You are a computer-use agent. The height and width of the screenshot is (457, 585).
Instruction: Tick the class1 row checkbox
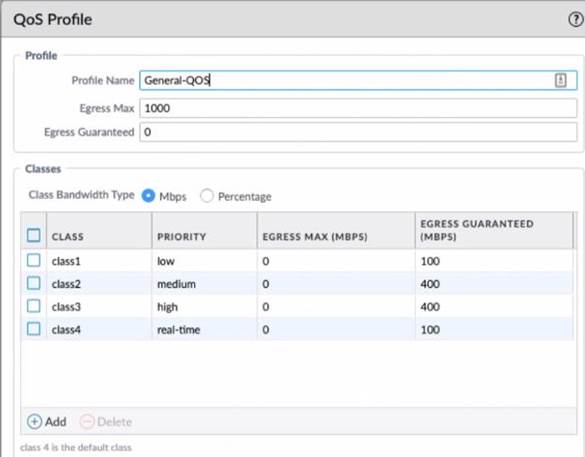[34, 260]
